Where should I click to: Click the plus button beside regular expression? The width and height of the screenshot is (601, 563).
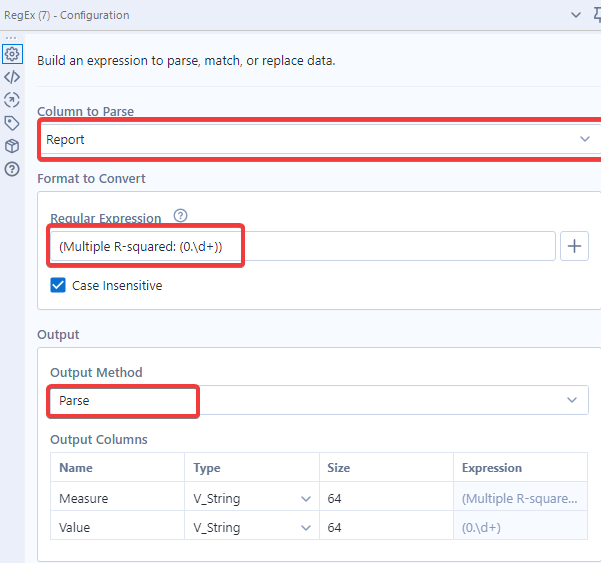(574, 246)
